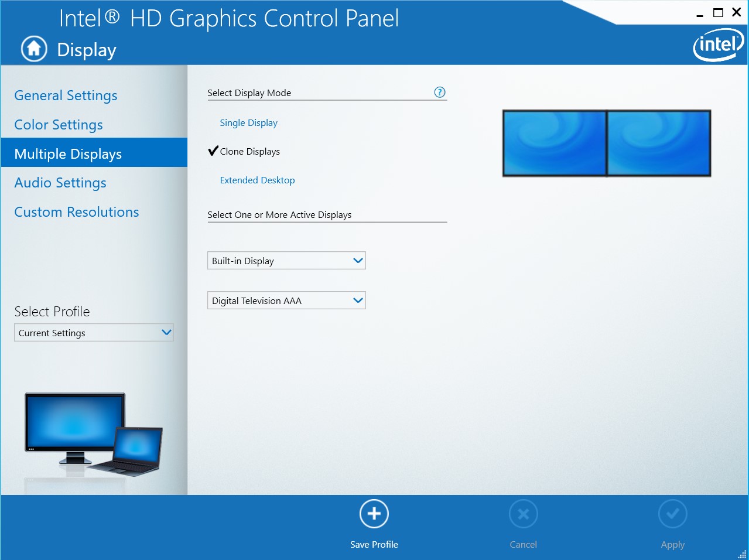Select the Single Display mode
Screen dimensions: 749x560
[248, 122]
